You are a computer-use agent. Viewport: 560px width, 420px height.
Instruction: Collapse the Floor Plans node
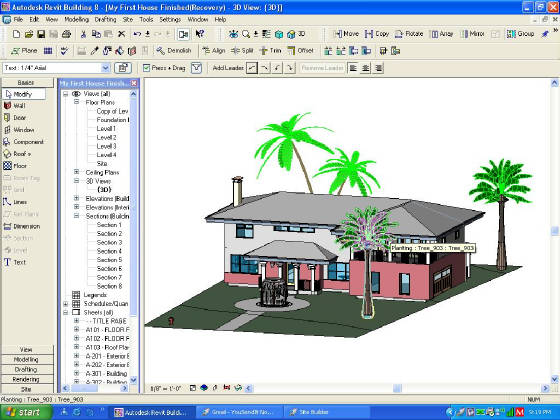coord(76,102)
